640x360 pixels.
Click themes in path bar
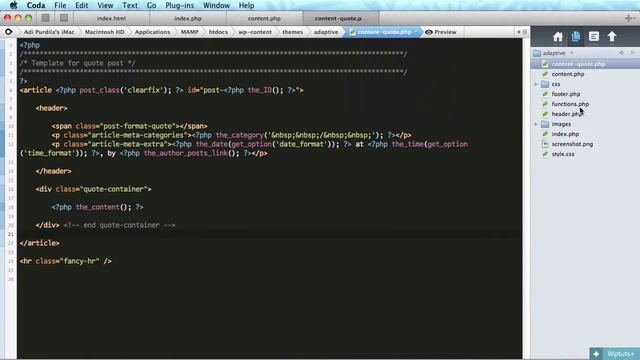pyautogui.click(x=293, y=32)
